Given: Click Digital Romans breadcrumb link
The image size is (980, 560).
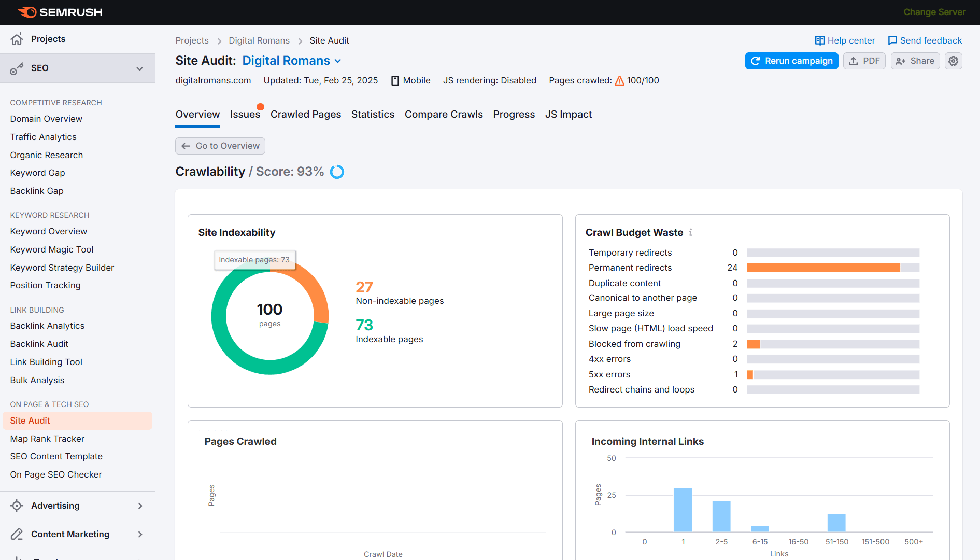Looking at the screenshot, I should [259, 40].
